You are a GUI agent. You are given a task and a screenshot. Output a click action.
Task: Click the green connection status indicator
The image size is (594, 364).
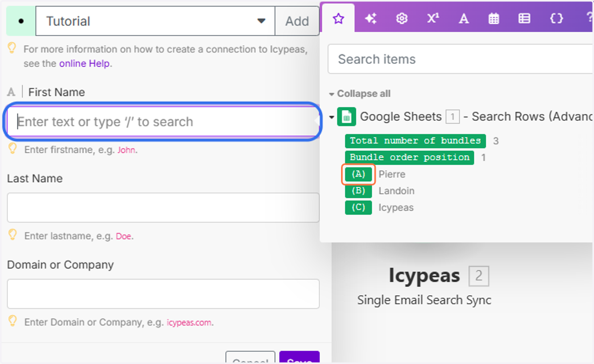click(21, 21)
